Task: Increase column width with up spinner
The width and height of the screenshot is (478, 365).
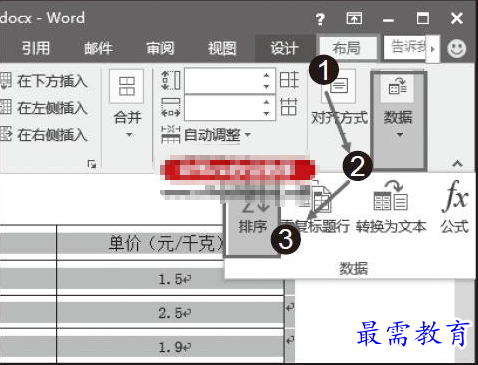Action: 266,102
